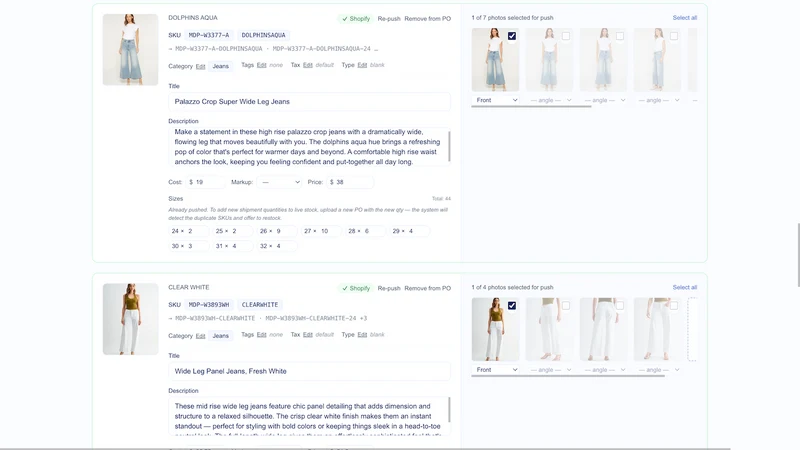Edit the Tax setting of Dolphins Aqua

(x=308, y=65)
